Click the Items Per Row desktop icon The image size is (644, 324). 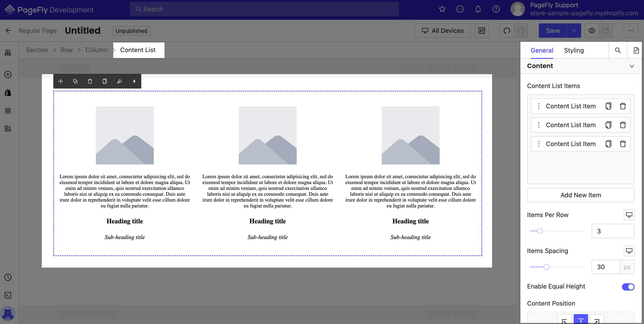coord(630,215)
